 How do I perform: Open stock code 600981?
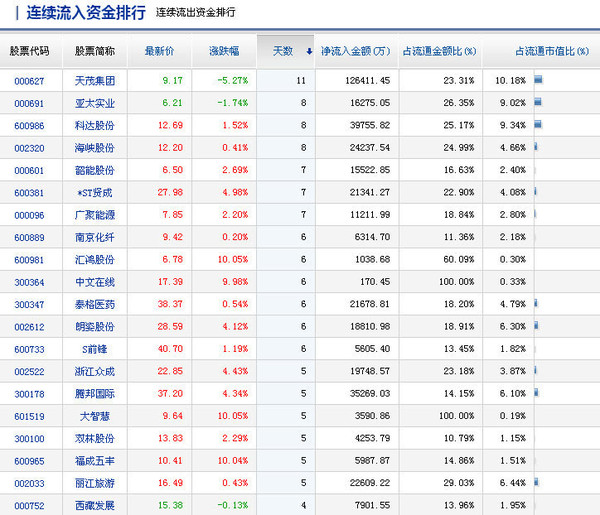[29, 260]
